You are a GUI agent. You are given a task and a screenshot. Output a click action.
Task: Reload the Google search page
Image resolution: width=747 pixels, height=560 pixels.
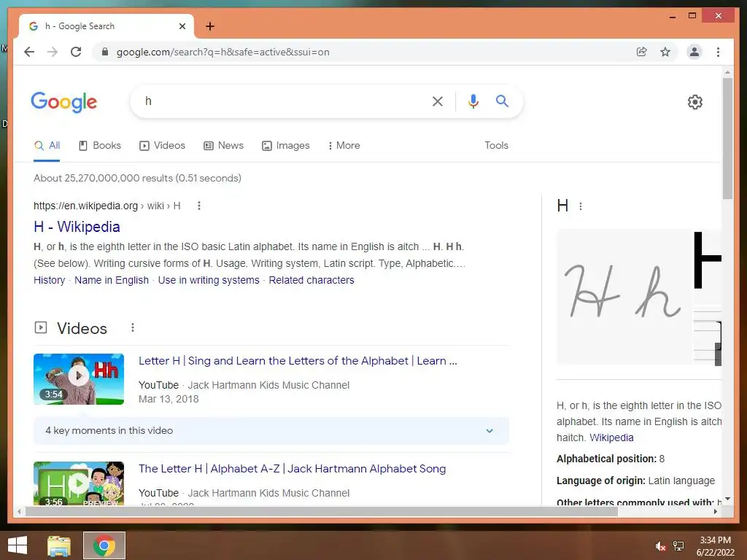coord(76,52)
